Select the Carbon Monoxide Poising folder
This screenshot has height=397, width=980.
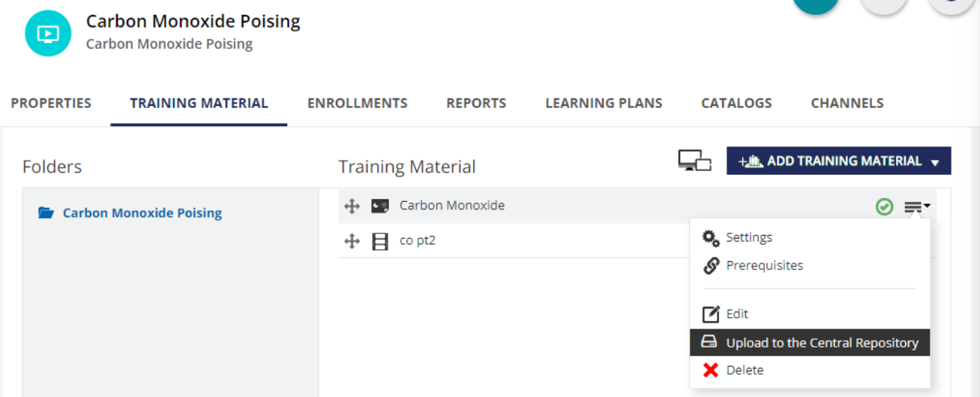[x=142, y=213]
